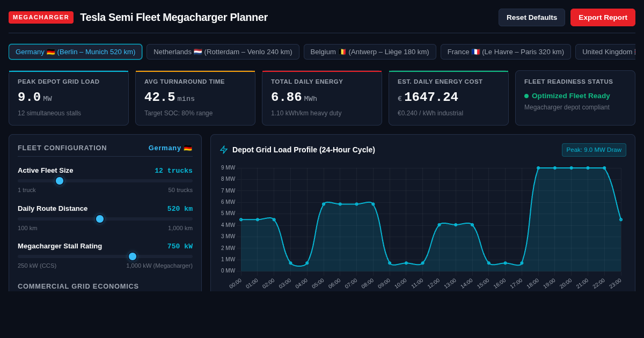The width and height of the screenshot is (644, 338).
Task: Click the lightning bolt chart icon
Action: click(x=224, y=150)
